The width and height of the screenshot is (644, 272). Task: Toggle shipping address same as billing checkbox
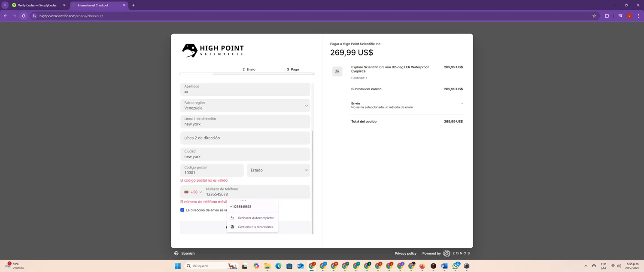pyautogui.click(x=182, y=210)
